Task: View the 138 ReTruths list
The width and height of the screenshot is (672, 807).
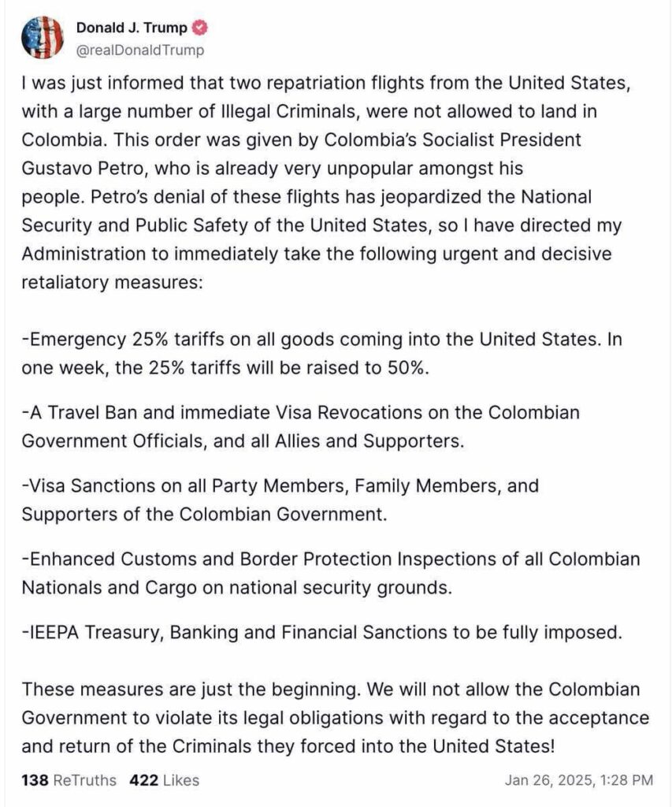Action: click(69, 780)
